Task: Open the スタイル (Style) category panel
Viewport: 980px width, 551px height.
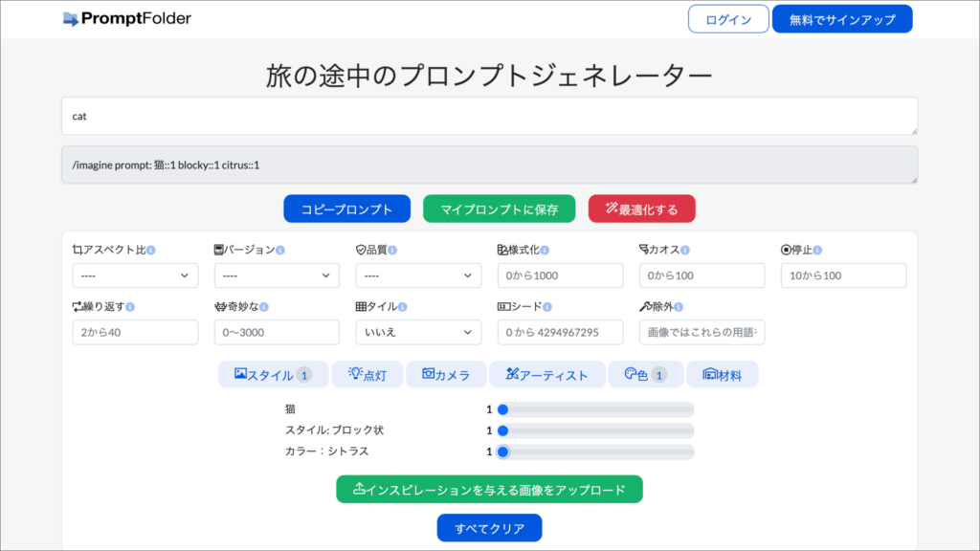Action: (x=274, y=374)
